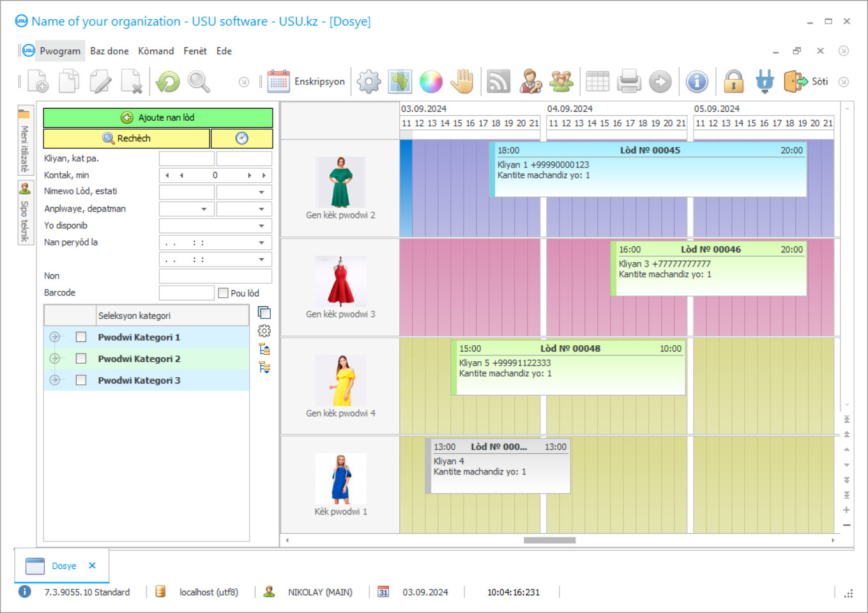
Task: Open the Kòmand menu
Action: point(156,51)
